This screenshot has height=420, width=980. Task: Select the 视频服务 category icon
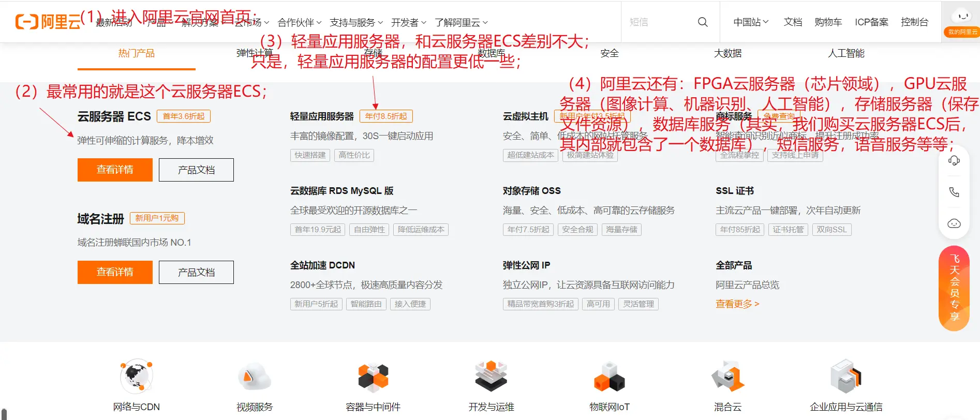(255, 377)
